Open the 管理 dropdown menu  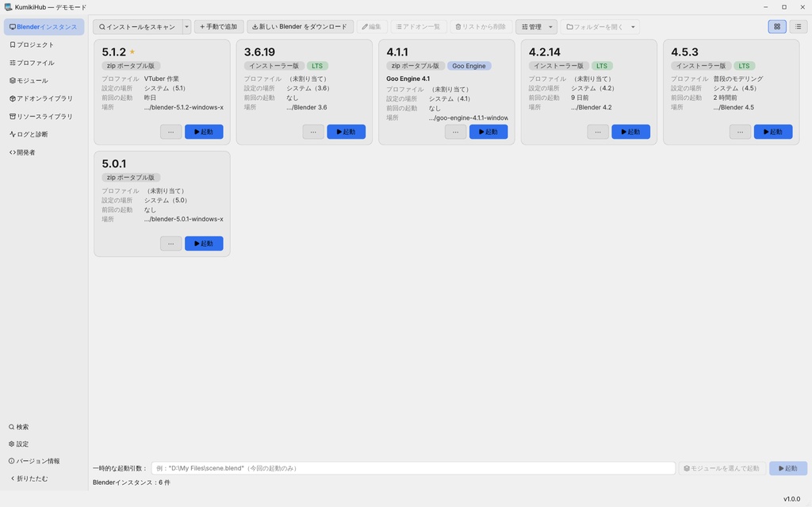536,27
